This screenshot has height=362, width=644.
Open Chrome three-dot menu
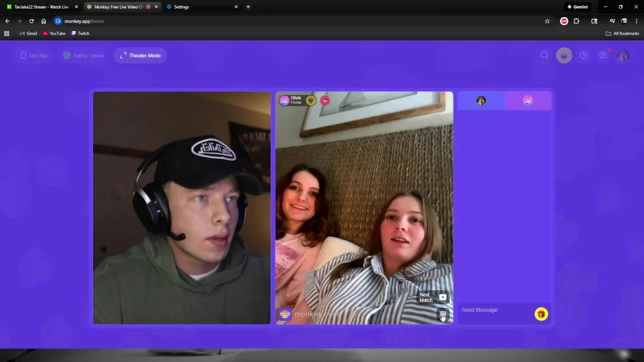click(x=636, y=21)
